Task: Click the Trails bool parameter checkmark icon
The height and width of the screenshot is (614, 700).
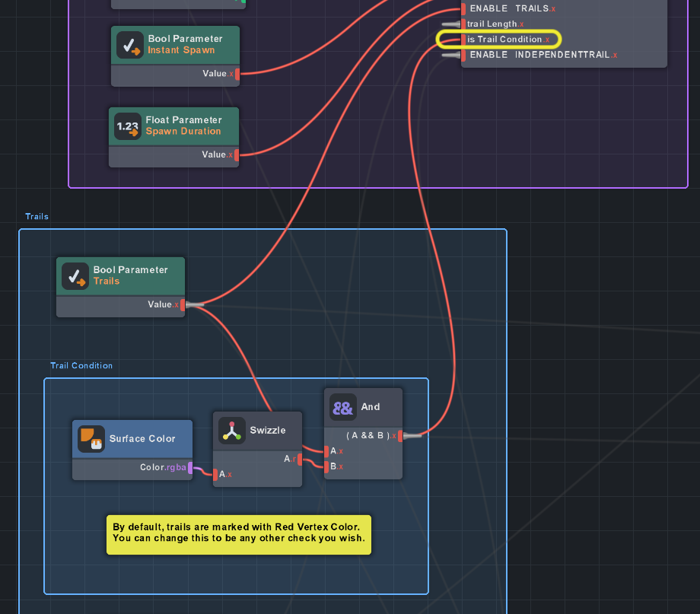Action: 75,276
